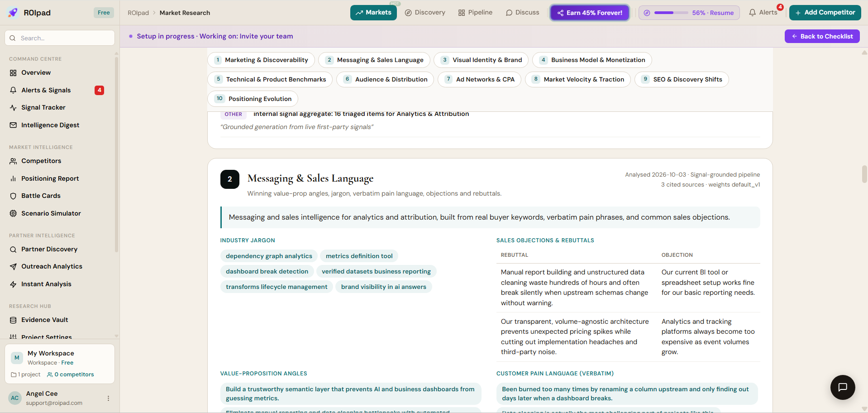Open Instant Analysis lightning icon
868x413 pixels.
pos(13,284)
